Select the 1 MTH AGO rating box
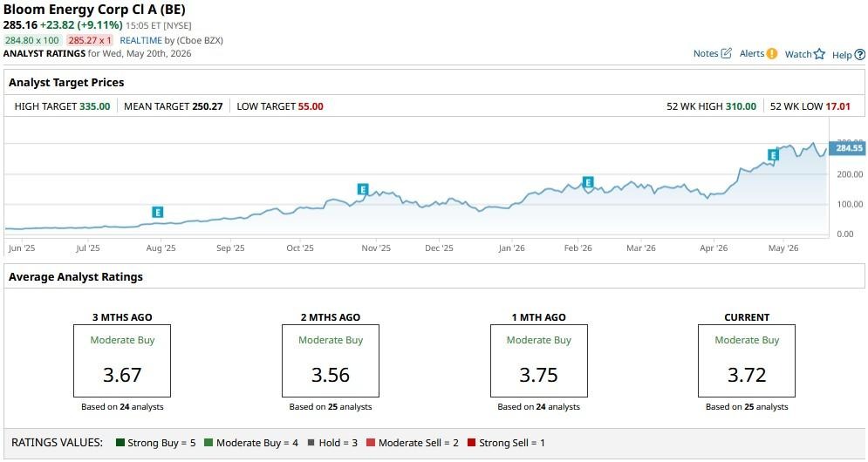868x462 pixels. (x=538, y=361)
